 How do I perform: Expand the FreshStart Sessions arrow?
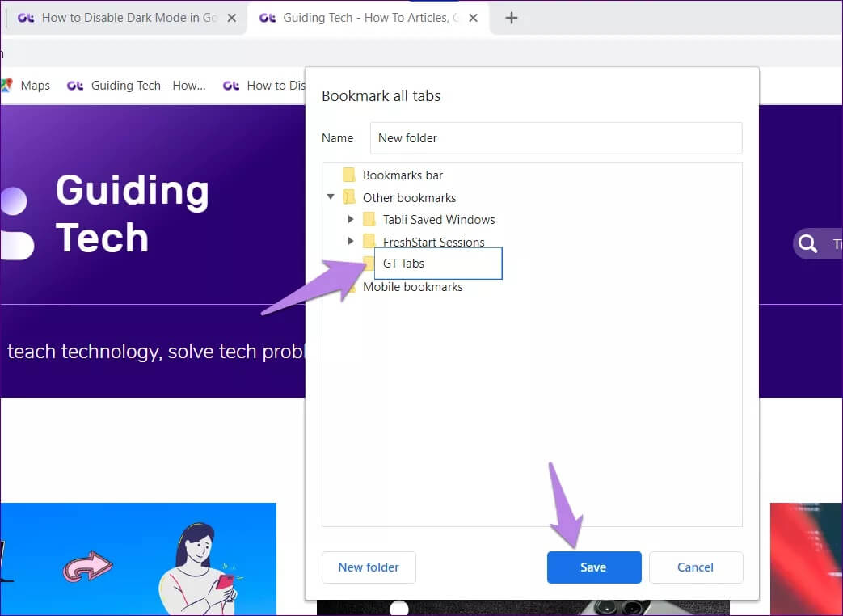click(351, 241)
